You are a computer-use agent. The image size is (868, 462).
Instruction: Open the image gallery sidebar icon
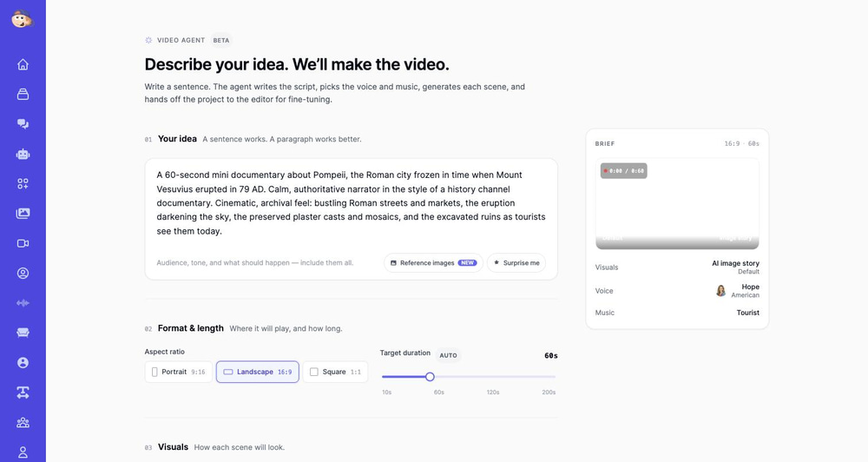coord(23,214)
